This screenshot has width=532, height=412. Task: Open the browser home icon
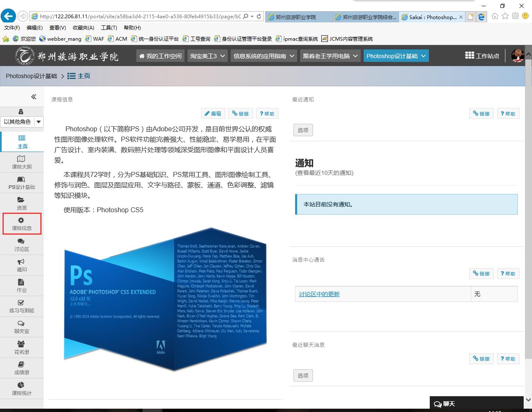(495, 16)
